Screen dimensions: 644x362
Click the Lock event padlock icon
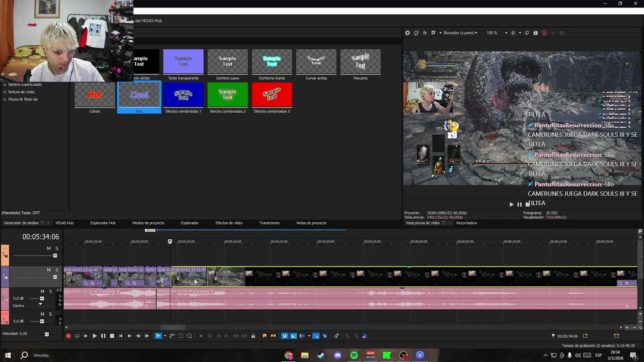pos(253,336)
